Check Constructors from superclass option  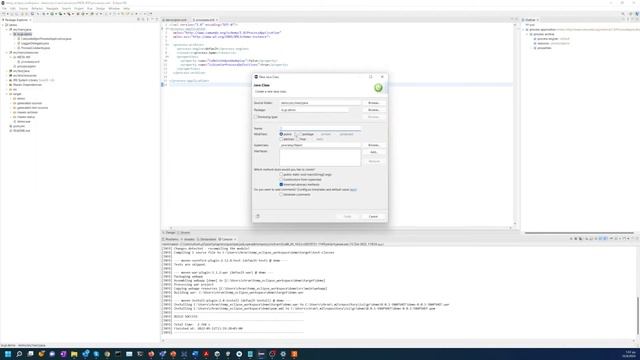tap(281, 180)
